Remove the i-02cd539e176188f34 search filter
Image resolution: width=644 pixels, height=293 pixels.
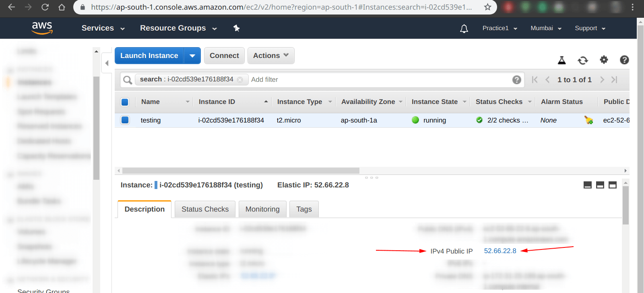(x=240, y=79)
